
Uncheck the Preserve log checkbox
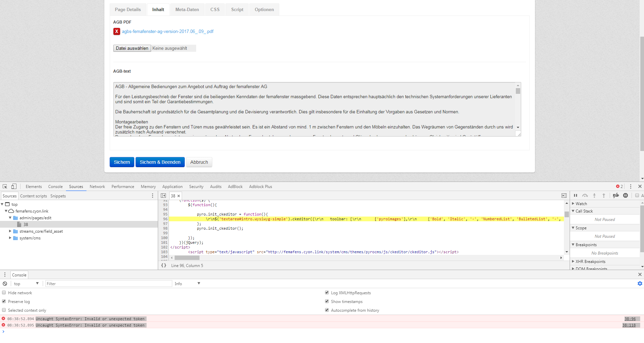tap(4, 301)
